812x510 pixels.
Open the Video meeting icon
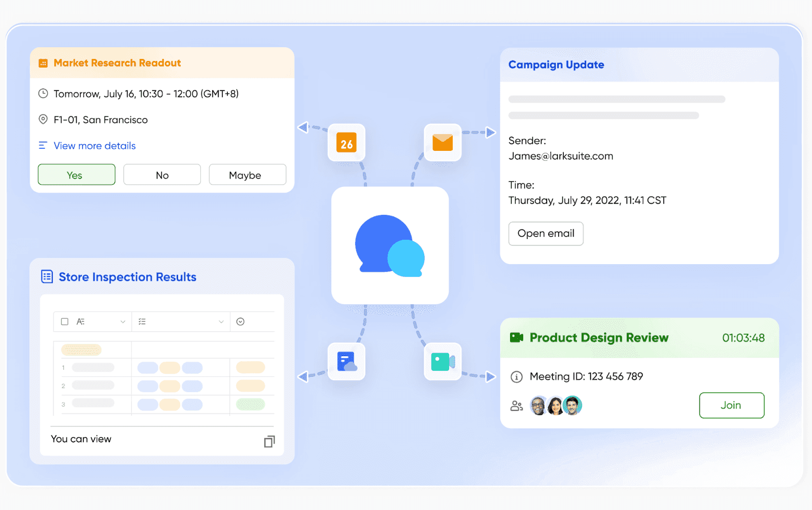click(x=442, y=362)
